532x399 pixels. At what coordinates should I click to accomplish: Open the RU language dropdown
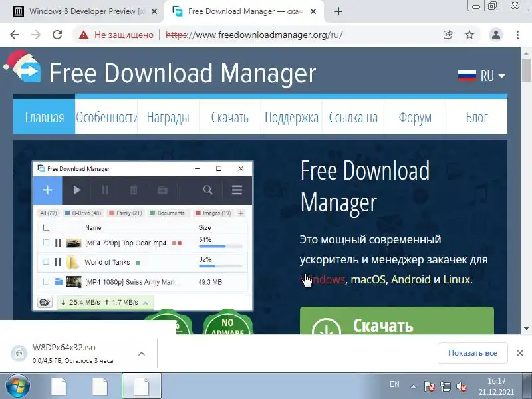click(481, 76)
